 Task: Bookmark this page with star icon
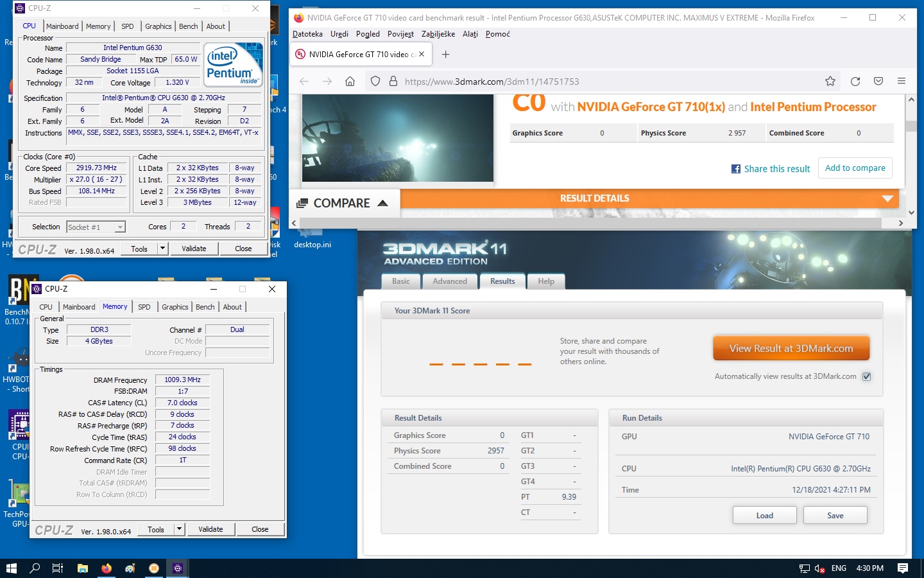[x=830, y=81]
